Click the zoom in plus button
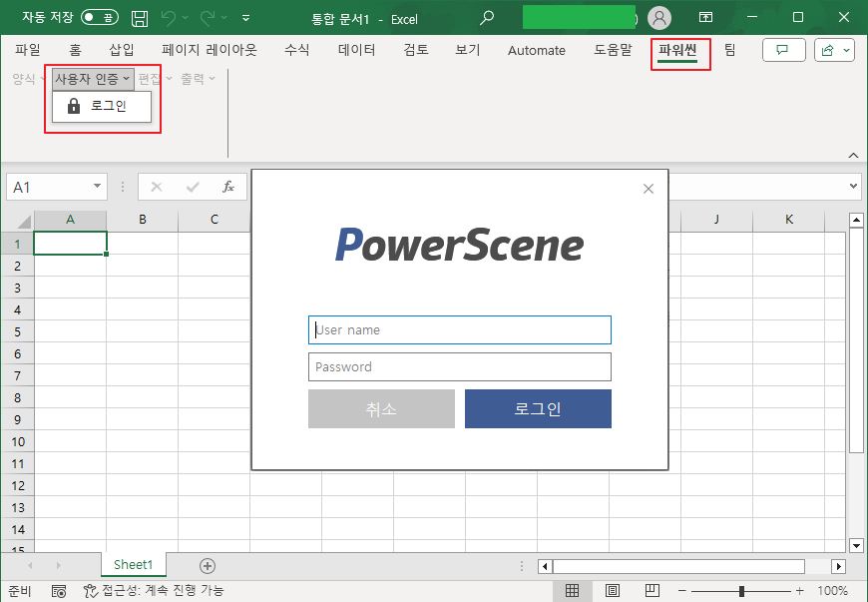Viewport: 868px width, 602px height. [799, 591]
